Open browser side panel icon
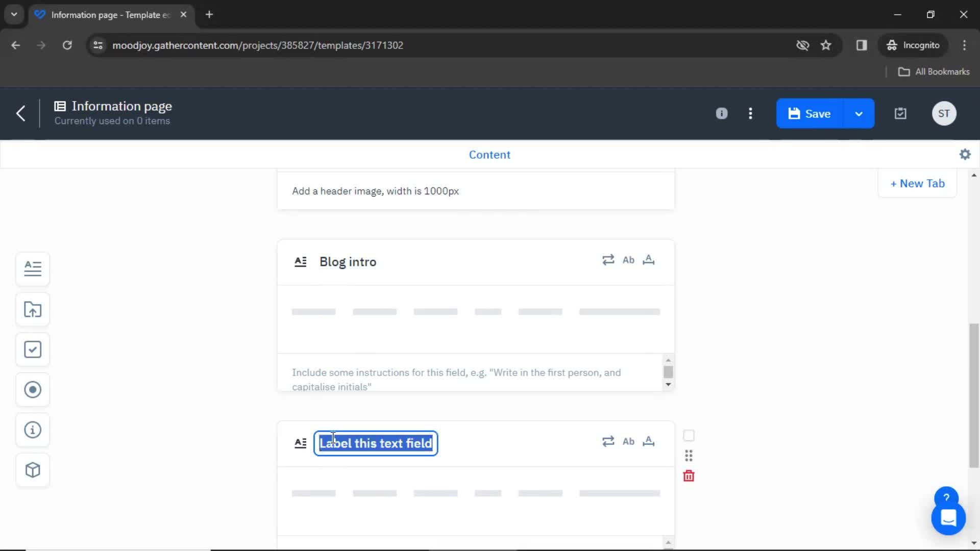 [x=862, y=45]
